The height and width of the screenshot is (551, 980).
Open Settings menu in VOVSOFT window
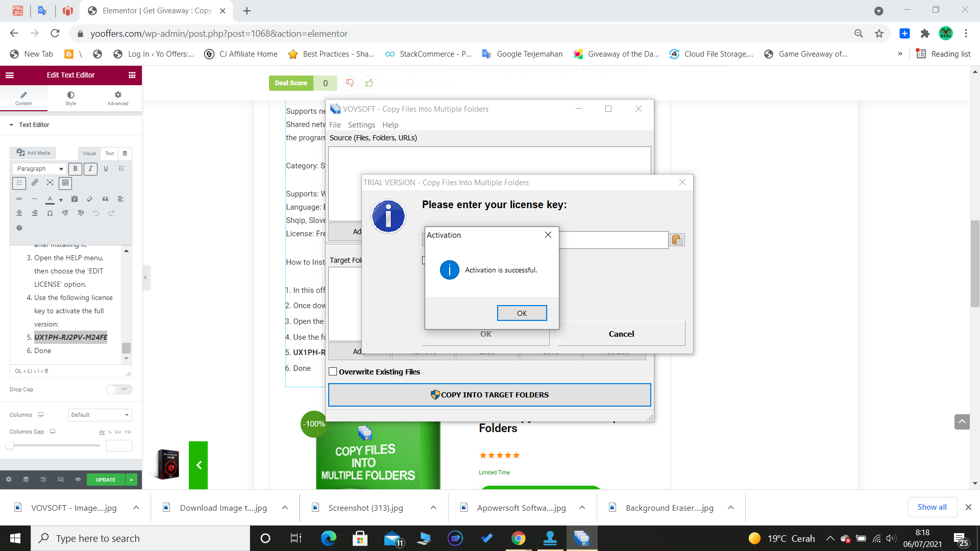(x=361, y=125)
